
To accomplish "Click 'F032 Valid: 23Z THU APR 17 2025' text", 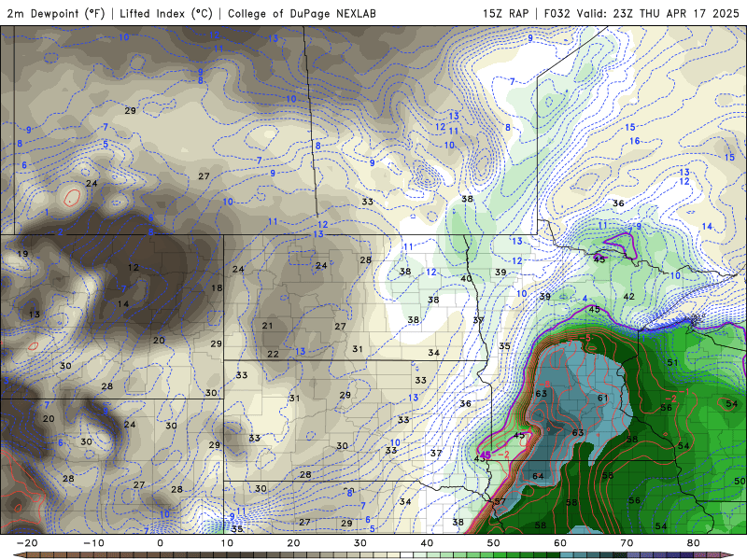I will click(x=641, y=13).
